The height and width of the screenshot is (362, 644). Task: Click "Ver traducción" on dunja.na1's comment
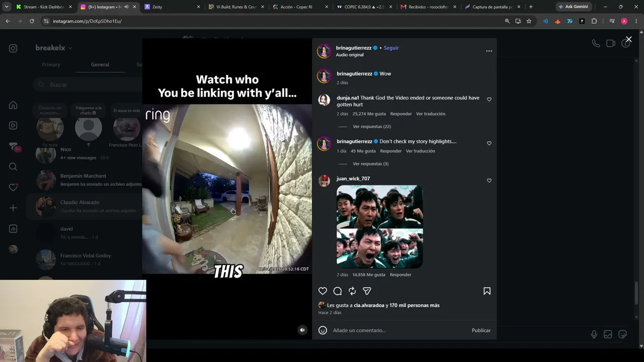click(431, 114)
